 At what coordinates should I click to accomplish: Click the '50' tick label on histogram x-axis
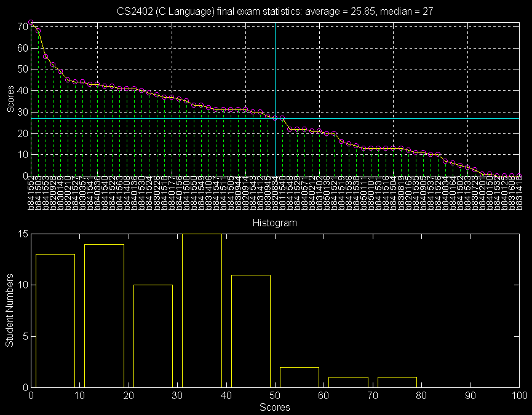(275, 397)
